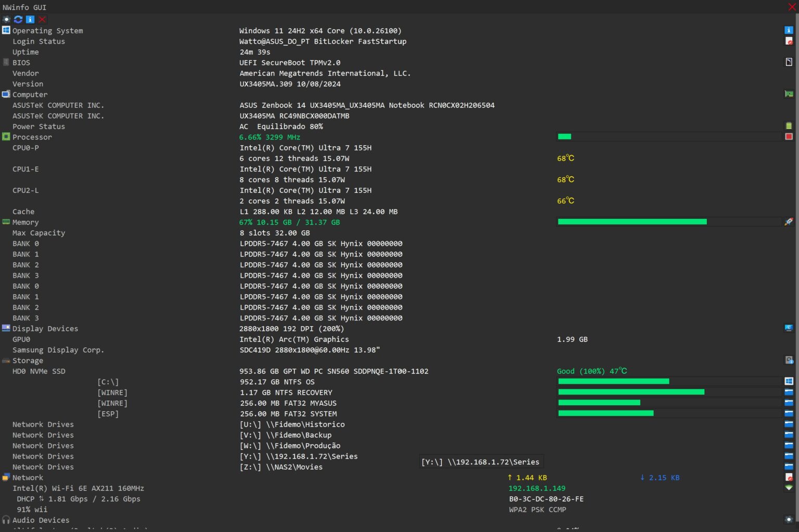This screenshot has width=799, height=532.
Task: Click the processor usage progress bar
Action: 669,137
